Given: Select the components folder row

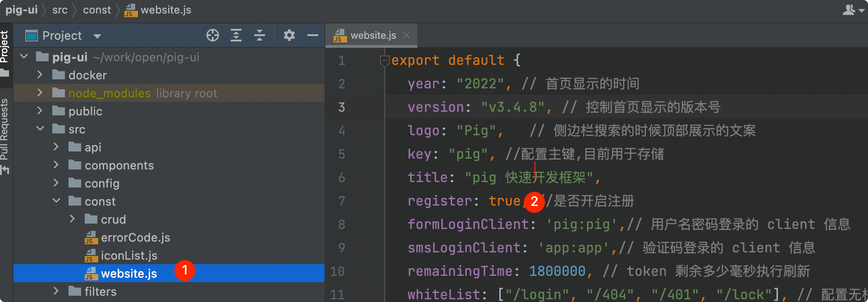Looking at the screenshot, I should [169, 165].
